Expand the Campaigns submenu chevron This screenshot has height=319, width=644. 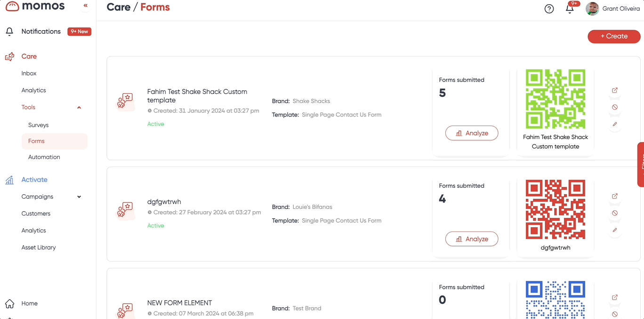tap(79, 197)
